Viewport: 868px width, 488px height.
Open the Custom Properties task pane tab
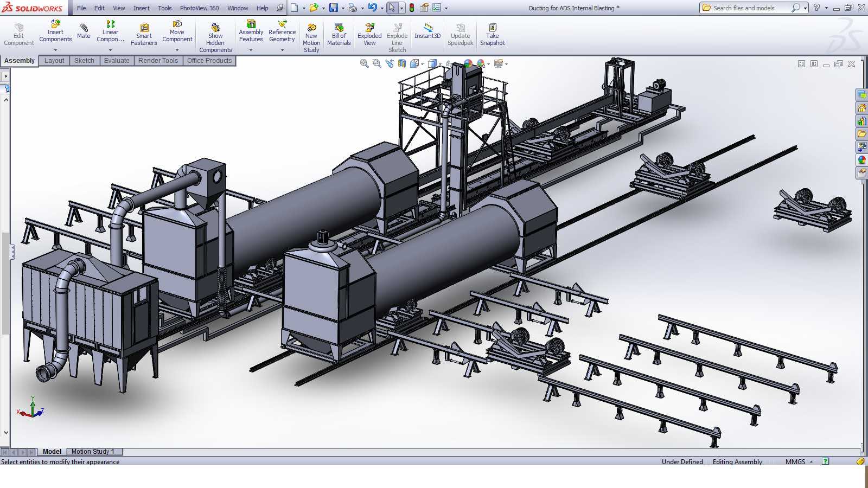coord(862,173)
